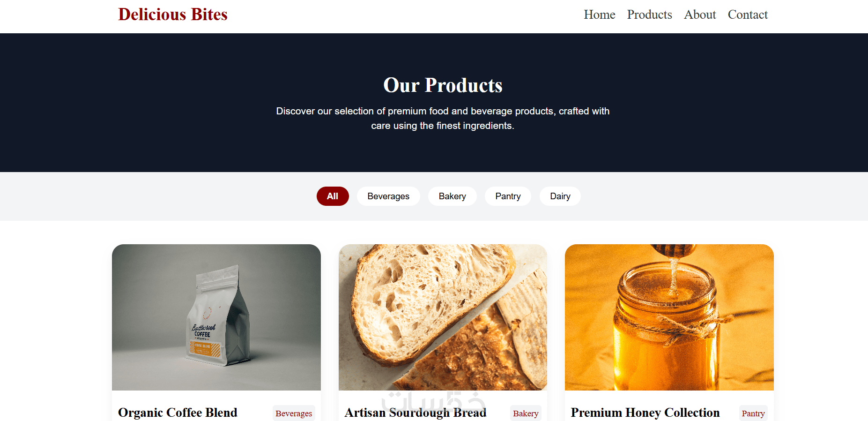Filter products by Beverages
The image size is (868, 421).
[388, 196]
